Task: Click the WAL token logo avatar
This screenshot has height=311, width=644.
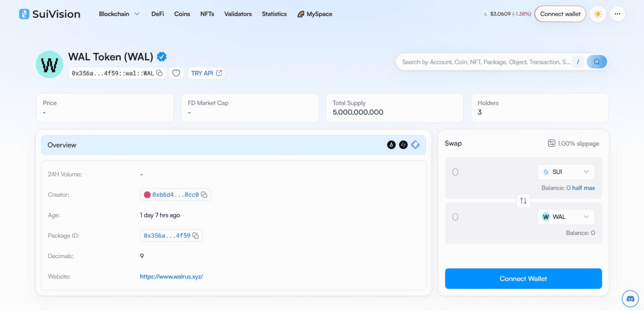Action: pos(49,64)
